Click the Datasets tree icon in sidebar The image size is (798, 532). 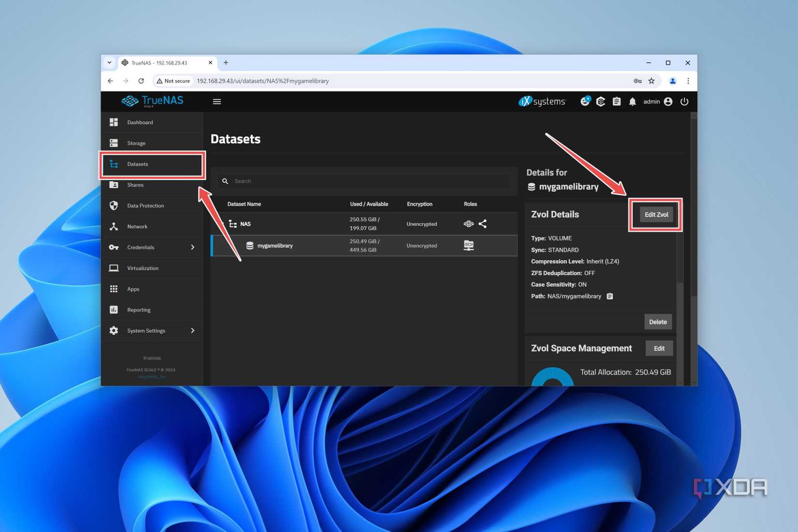coord(114,164)
